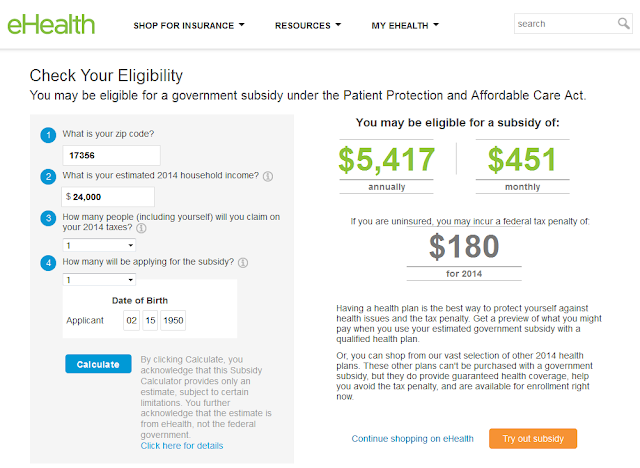Screen dimensions: 640x468
Task: Click subsidy applicants info icon
Action: [243, 263]
